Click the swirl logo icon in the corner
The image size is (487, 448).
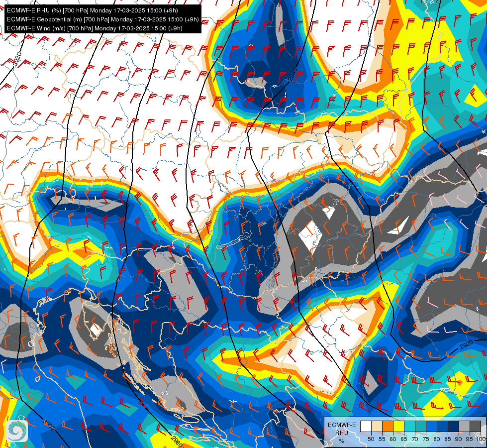(17, 431)
